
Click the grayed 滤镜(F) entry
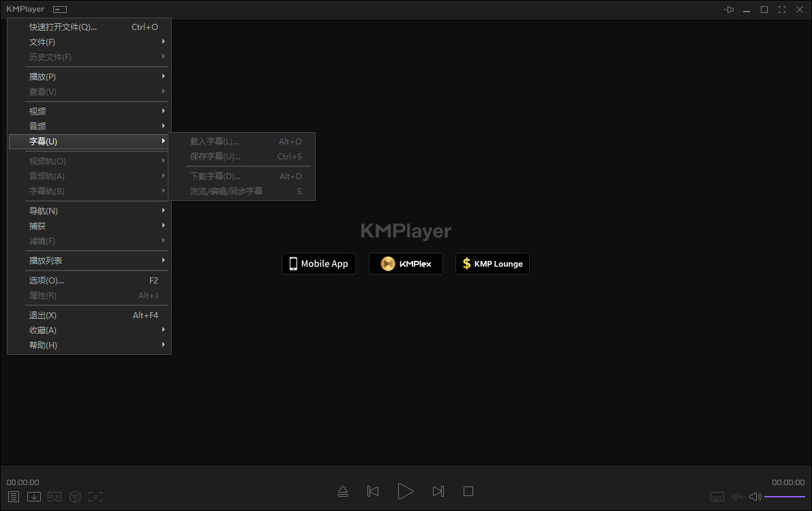(89, 241)
